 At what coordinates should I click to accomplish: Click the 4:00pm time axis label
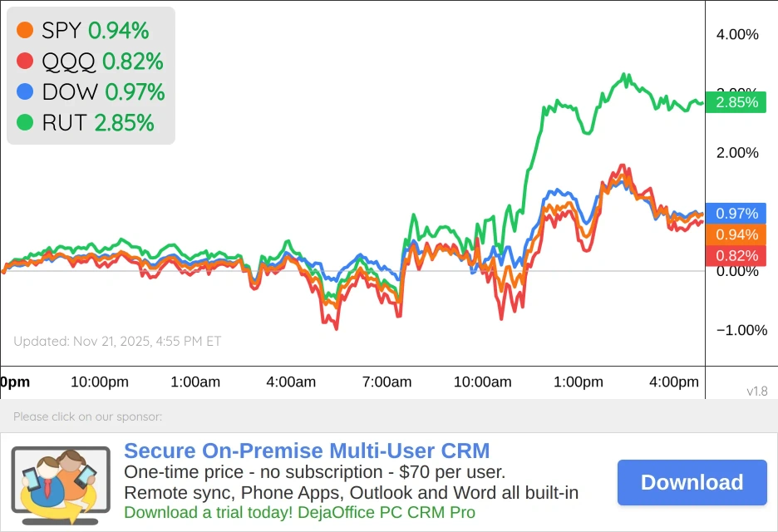674,382
